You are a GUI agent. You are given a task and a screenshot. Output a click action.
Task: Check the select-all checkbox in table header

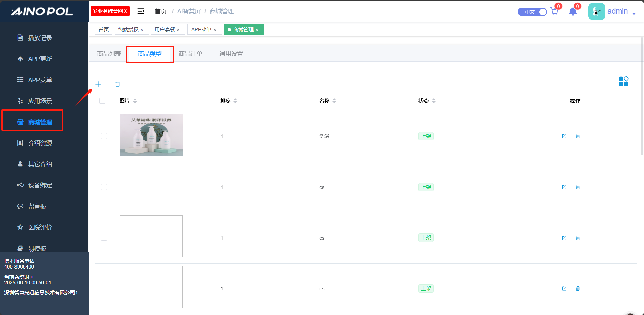point(103,101)
